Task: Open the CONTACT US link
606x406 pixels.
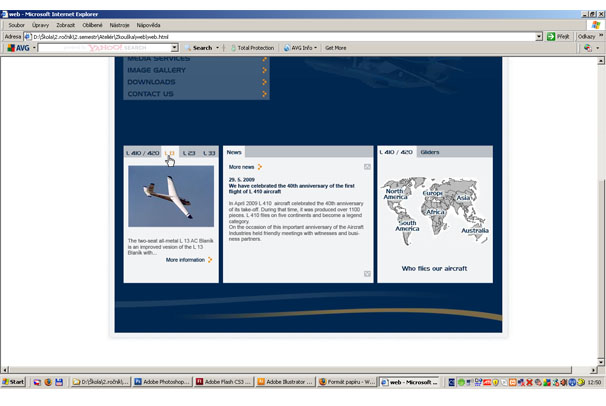Action: click(150, 94)
